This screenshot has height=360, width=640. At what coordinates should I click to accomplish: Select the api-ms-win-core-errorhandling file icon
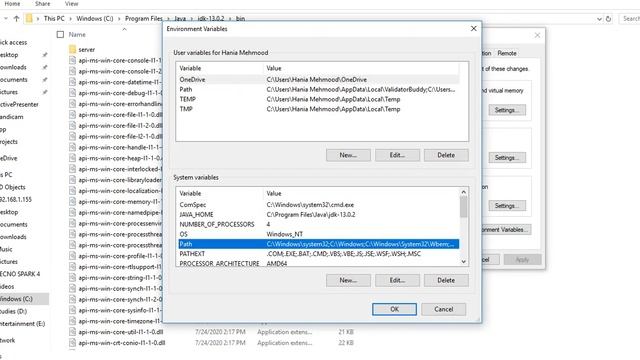(73, 104)
